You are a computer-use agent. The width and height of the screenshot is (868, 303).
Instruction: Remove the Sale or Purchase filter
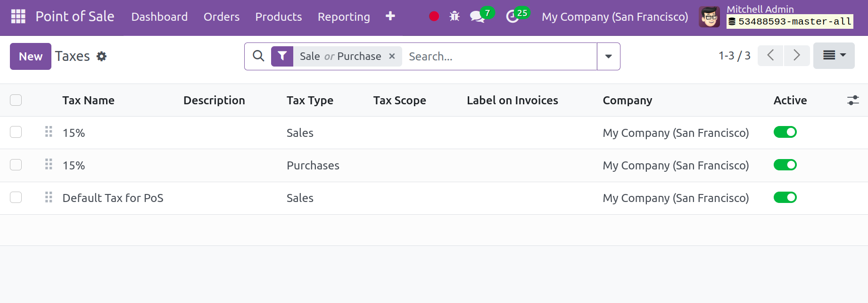click(x=392, y=56)
